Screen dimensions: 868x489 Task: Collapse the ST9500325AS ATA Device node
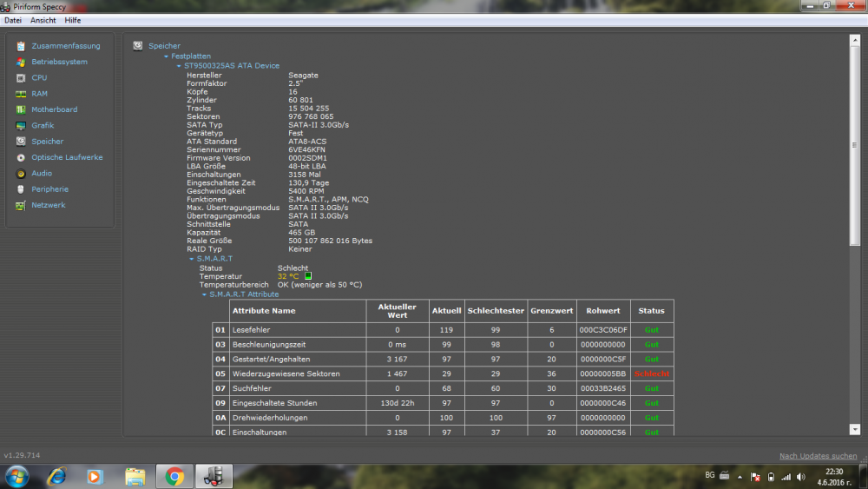178,66
